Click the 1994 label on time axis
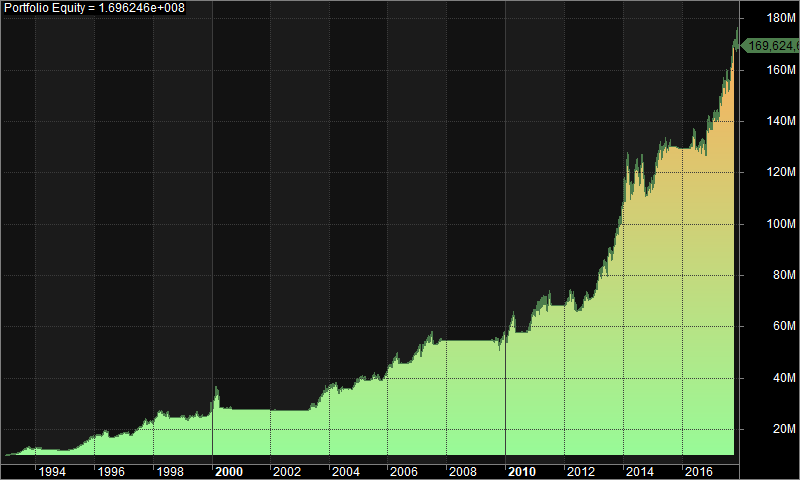This screenshot has width=800, height=480. [x=53, y=470]
